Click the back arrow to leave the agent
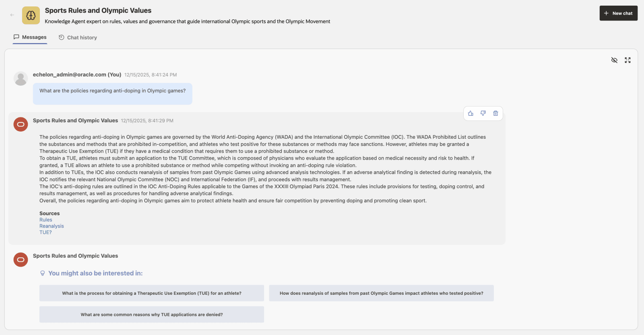The image size is (644, 335). (x=12, y=14)
